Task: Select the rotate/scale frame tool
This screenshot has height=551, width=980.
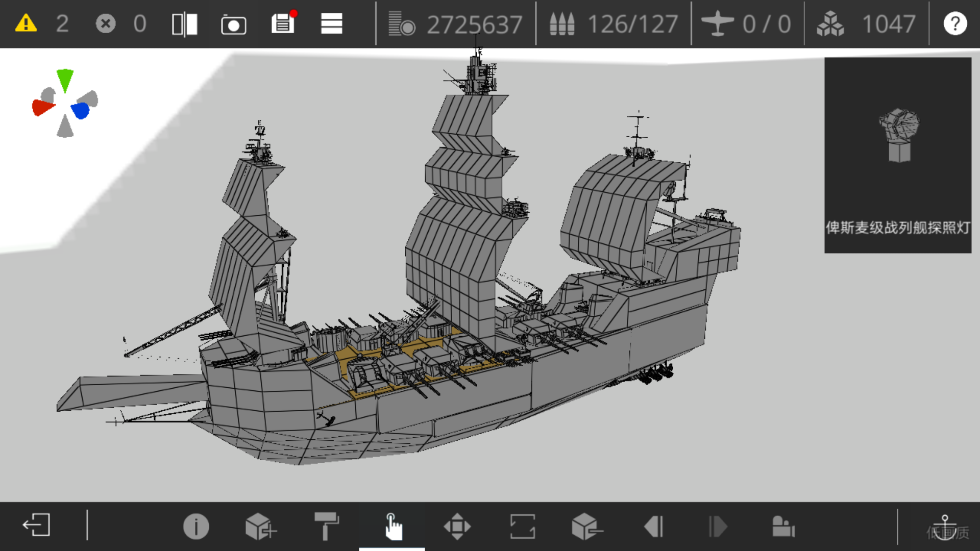Action: click(x=523, y=526)
